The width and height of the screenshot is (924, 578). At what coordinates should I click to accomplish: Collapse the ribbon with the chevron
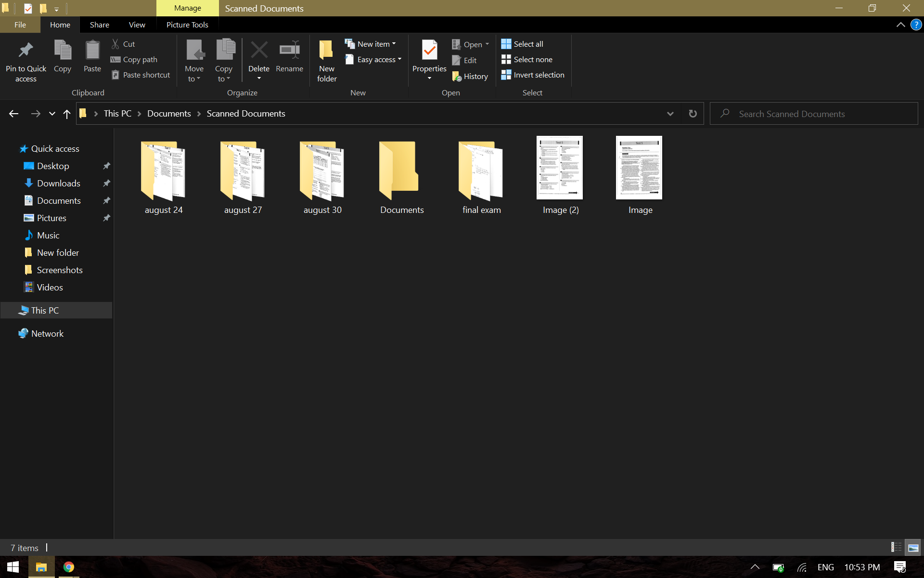tap(900, 25)
